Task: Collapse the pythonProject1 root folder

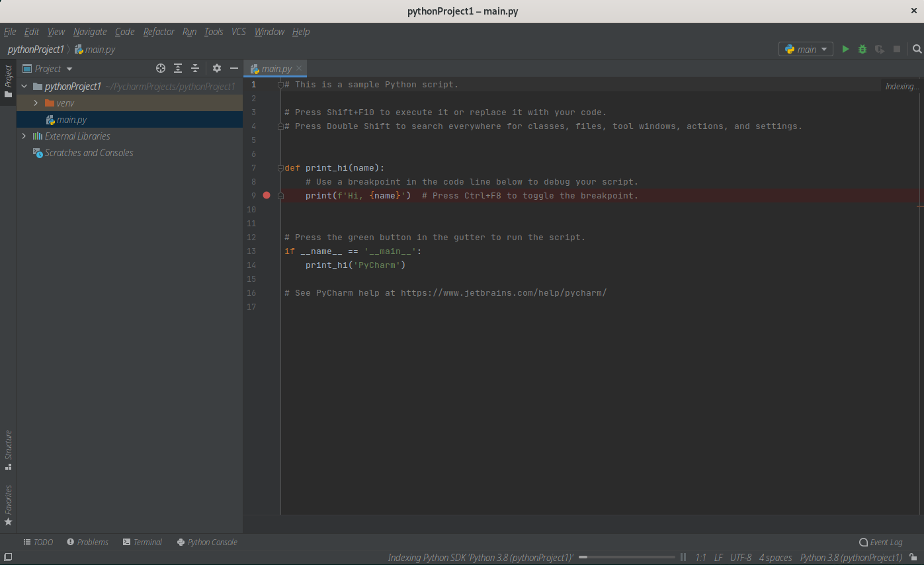Action: pos(24,87)
